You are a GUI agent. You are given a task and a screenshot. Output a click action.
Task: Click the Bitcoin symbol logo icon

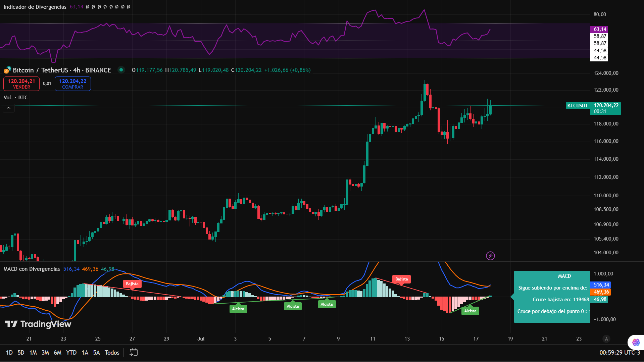[x=7, y=70]
